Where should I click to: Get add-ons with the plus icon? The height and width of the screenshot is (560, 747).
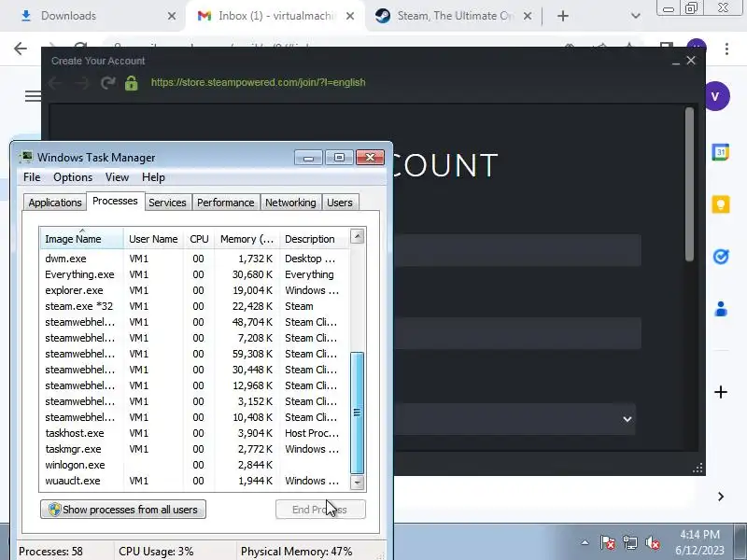point(721,392)
